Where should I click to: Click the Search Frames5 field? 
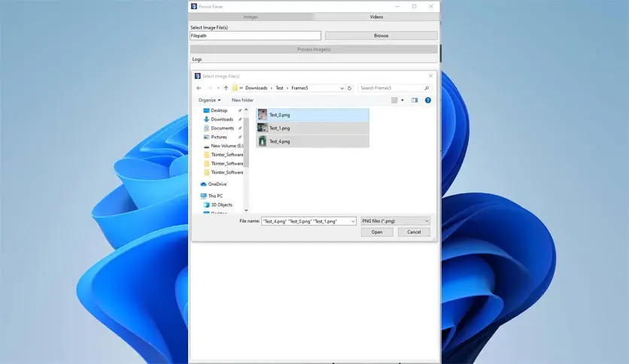[390, 88]
